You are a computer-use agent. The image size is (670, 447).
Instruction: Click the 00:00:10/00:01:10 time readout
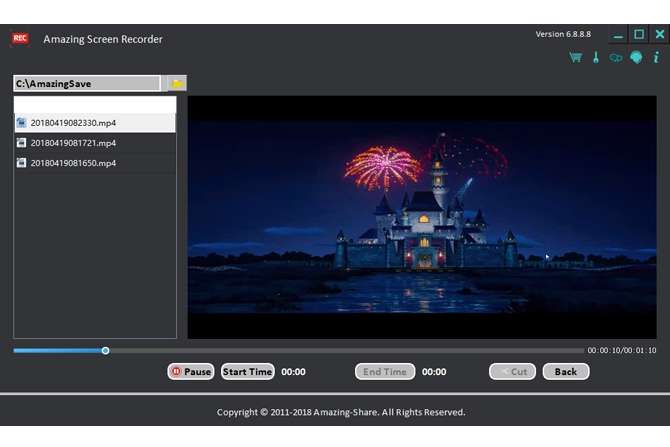(x=622, y=350)
